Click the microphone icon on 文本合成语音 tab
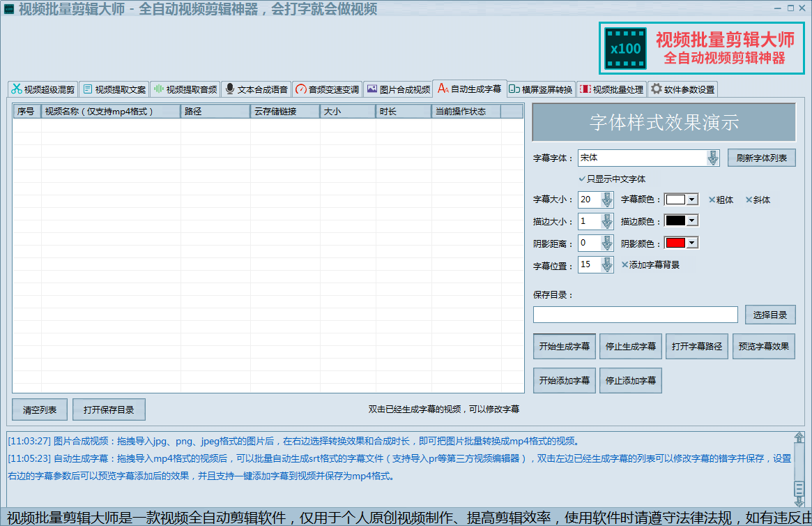This screenshot has height=526, width=812. [230, 89]
